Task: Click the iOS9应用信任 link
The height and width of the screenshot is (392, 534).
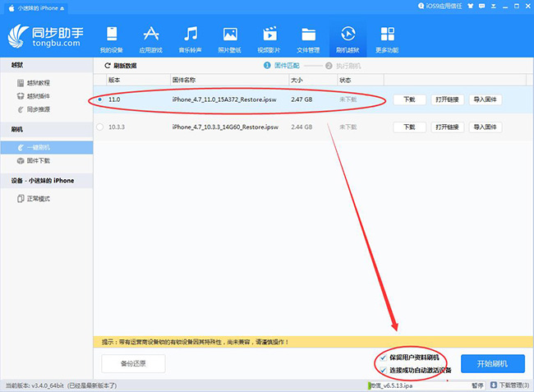Action: tap(440, 6)
